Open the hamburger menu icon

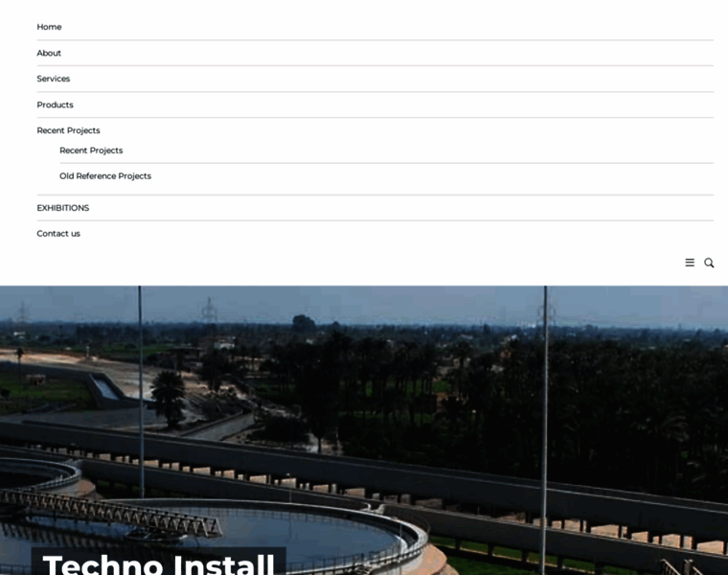point(690,263)
